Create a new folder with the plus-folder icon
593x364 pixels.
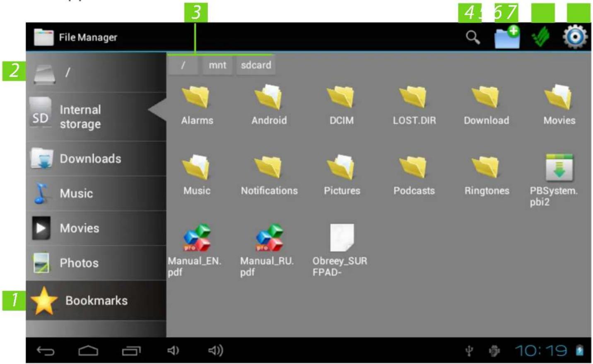coord(507,37)
